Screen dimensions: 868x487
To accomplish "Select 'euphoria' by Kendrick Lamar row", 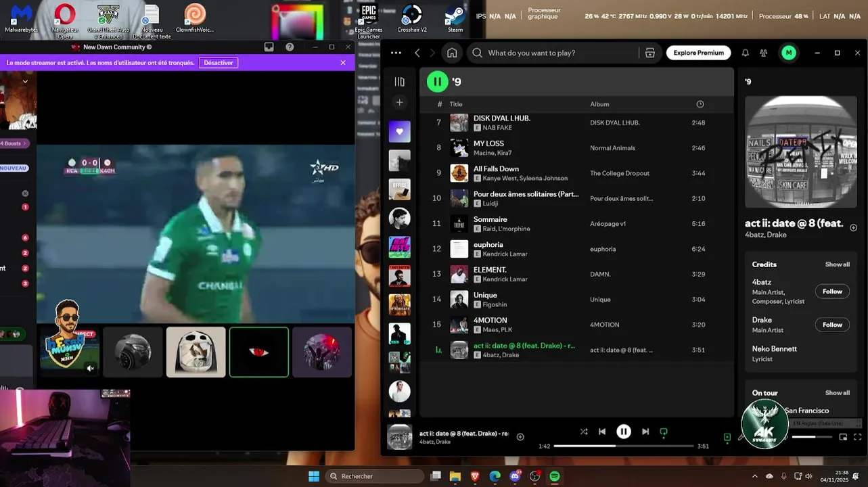I will [576, 249].
